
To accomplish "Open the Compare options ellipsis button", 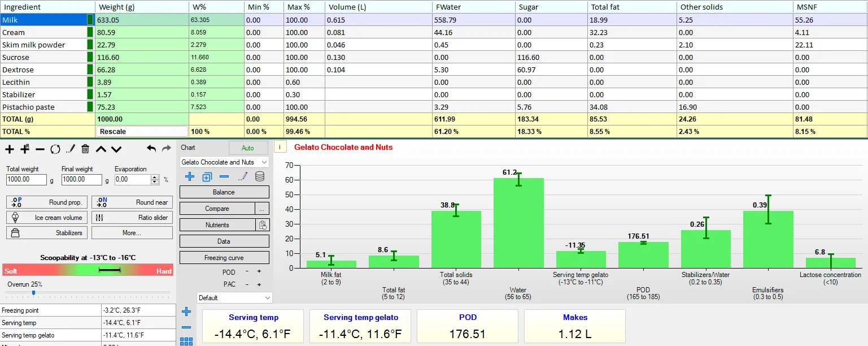I will click(262, 209).
